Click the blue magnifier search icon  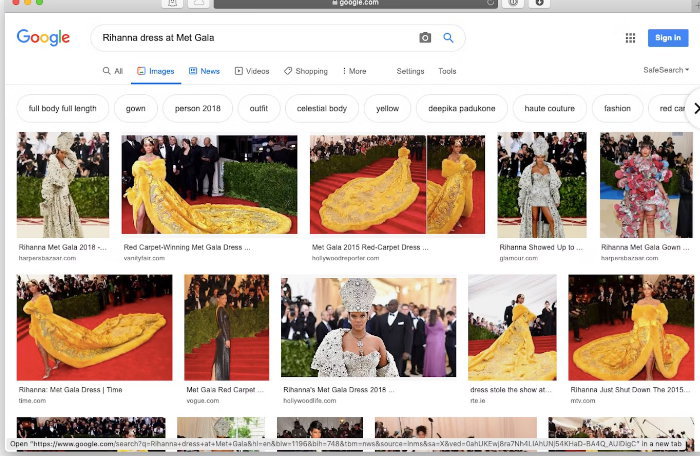pyautogui.click(x=448, y=38)
